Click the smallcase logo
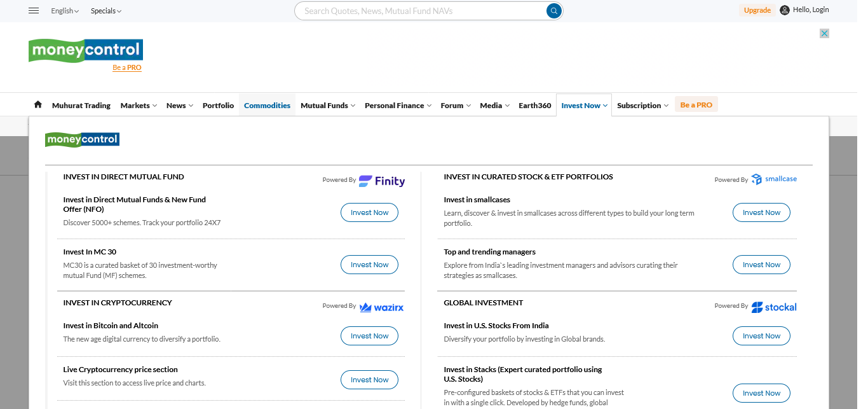The height and width of the screenshot is (409, 868). (x=774, y=179)
